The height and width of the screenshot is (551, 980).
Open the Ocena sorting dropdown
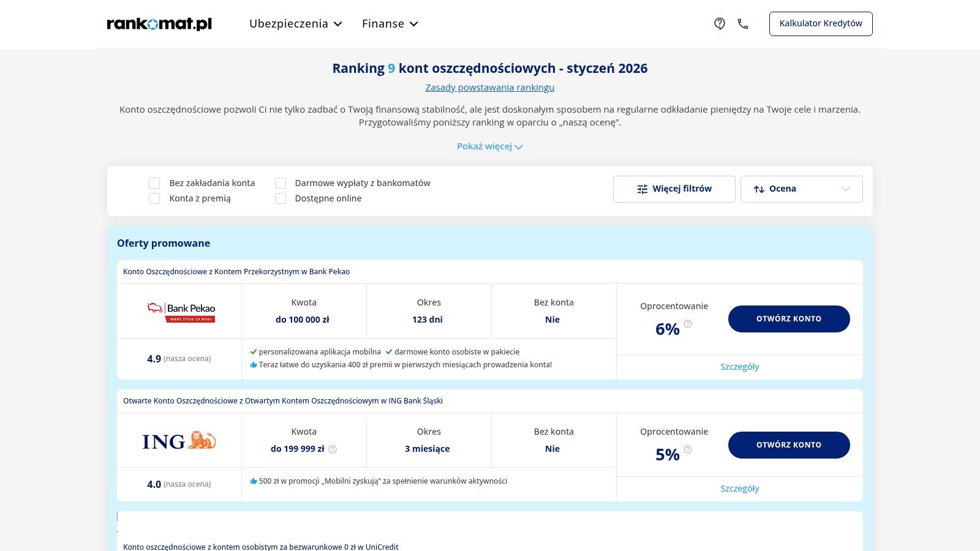pos(802,189)
